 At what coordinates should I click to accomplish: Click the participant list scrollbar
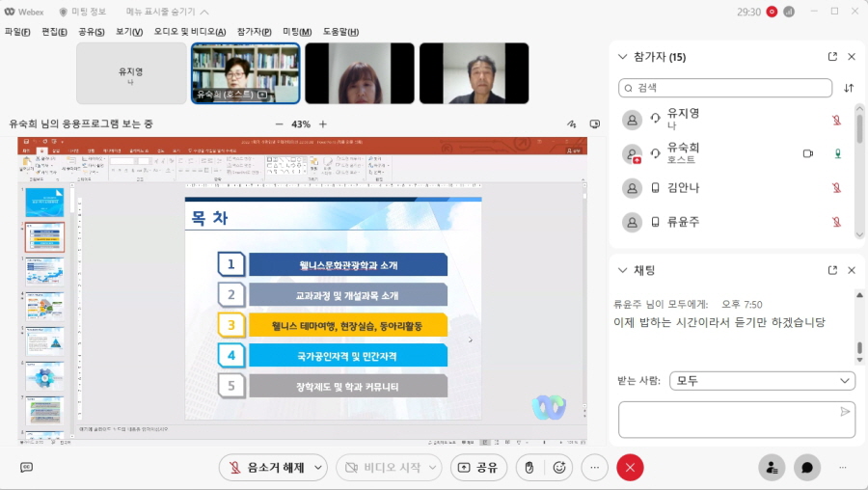(x=859, y=128)
